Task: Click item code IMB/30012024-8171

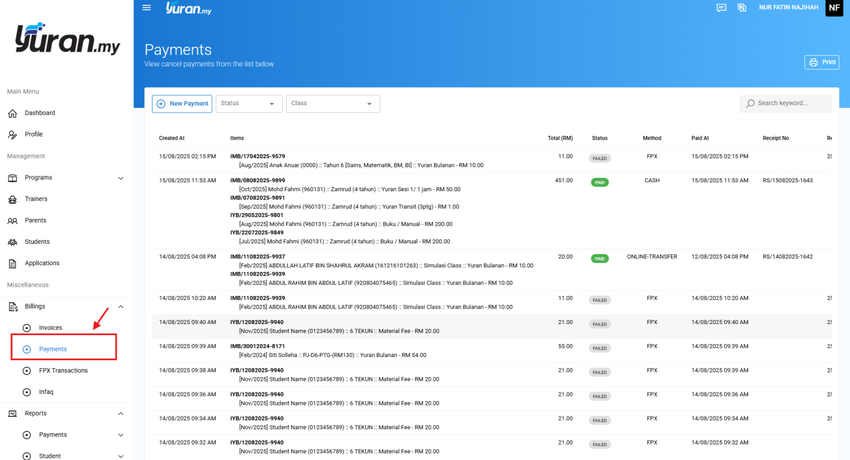Action: tap(257, 346)
